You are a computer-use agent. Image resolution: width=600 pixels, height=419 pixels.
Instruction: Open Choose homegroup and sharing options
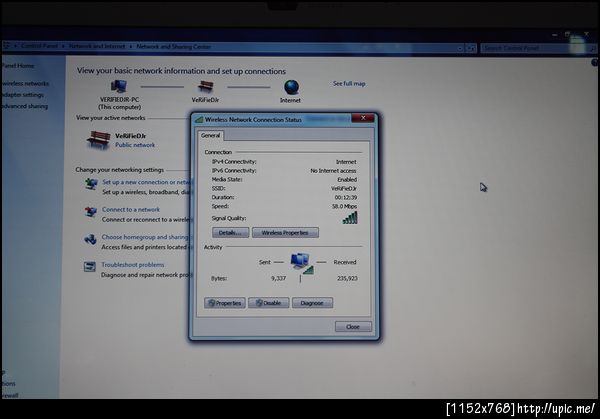145,237
